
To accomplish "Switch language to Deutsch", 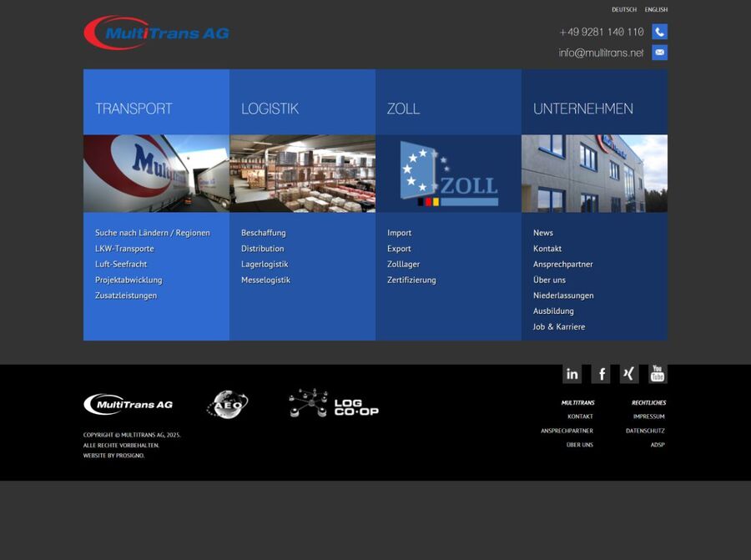I will tap(623, 10).
